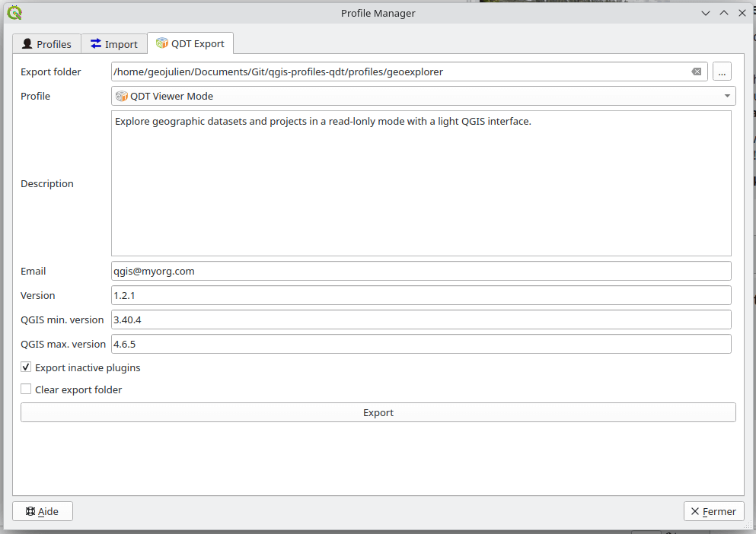Select the person icon on the Profiles tab

pos(27,43)
